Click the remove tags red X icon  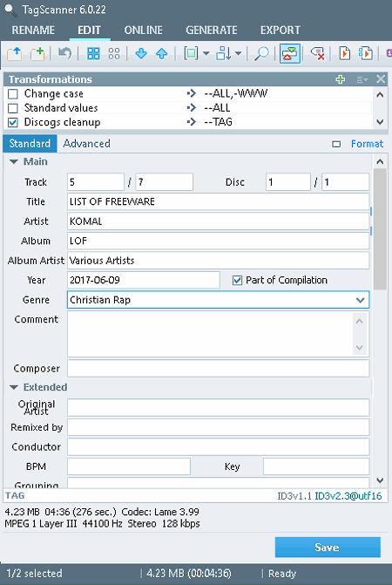pos(317,53)
